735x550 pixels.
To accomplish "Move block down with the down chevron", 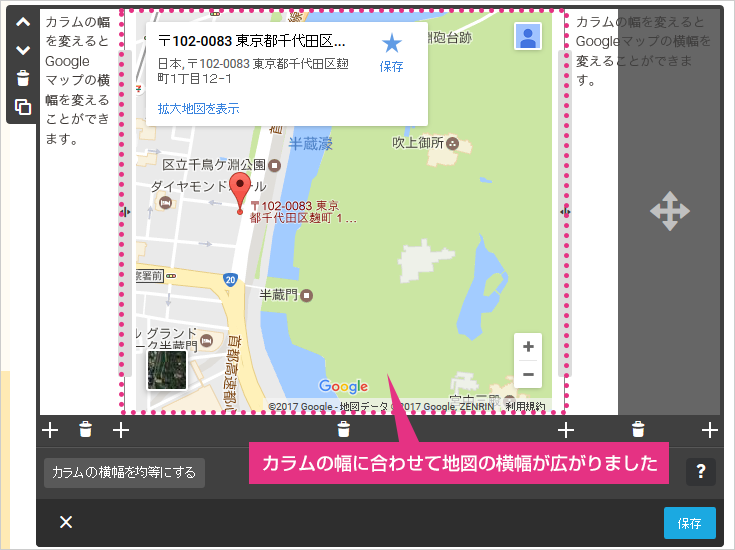I will click(23, 50).
